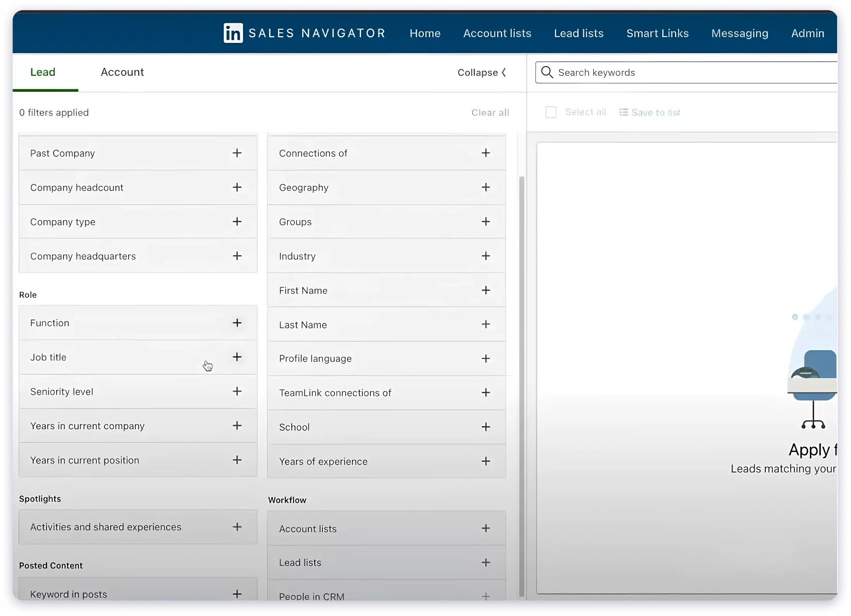Add a Lead lists workflow filter
Image resolution: width=851 pixels, height=616 pixels.
(x=485, y=562)
